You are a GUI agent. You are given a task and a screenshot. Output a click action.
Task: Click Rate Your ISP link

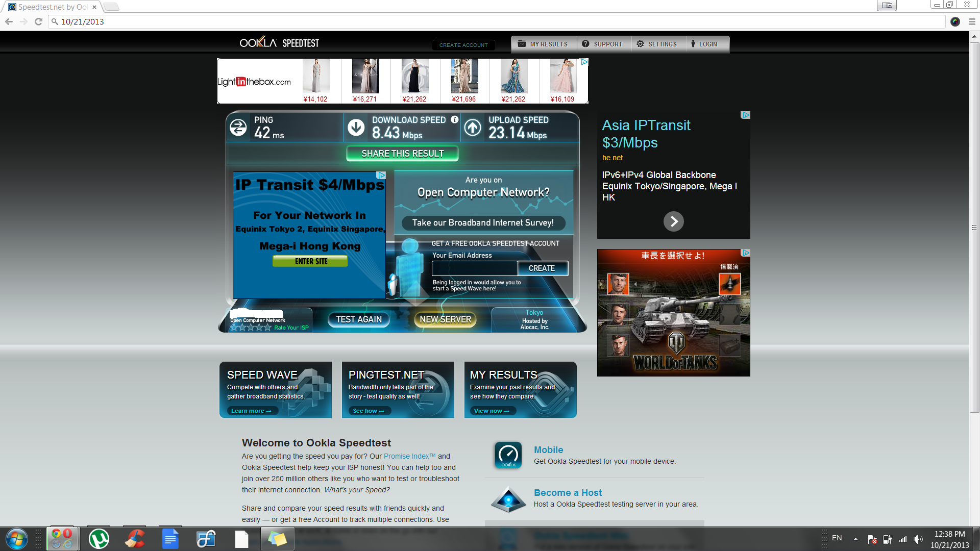click(x=291, y=328)
